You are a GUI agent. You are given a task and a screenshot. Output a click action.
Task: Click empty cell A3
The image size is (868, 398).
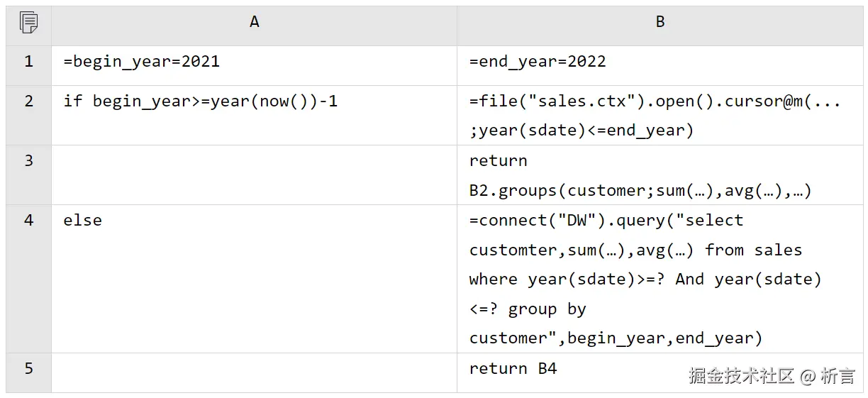pyautogui.click(x=254, y=175)
